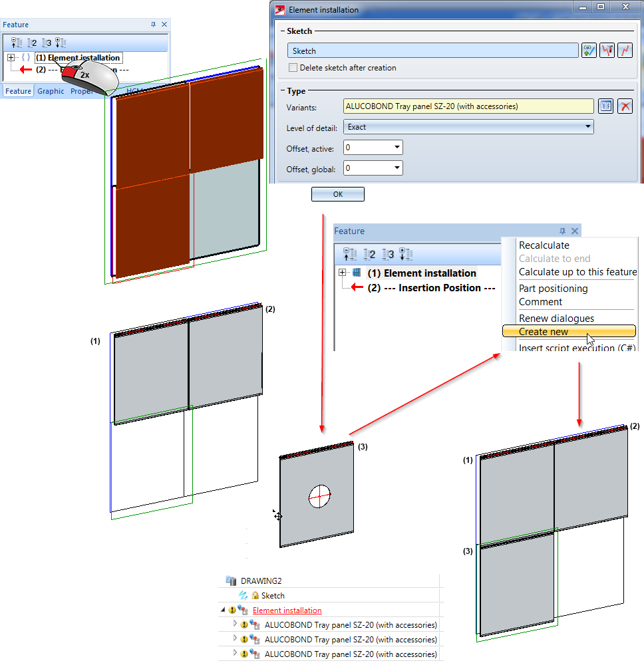644x663 pixels.
Task: Click blue sketch icon in Sketch row
Action: (x=243, y=595)
